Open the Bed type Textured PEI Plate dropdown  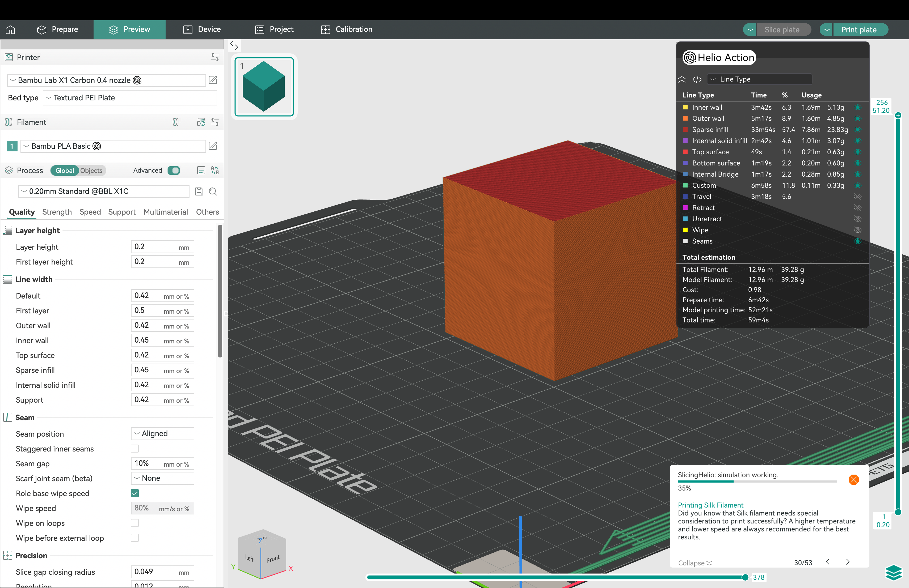(x=130, y=98)
